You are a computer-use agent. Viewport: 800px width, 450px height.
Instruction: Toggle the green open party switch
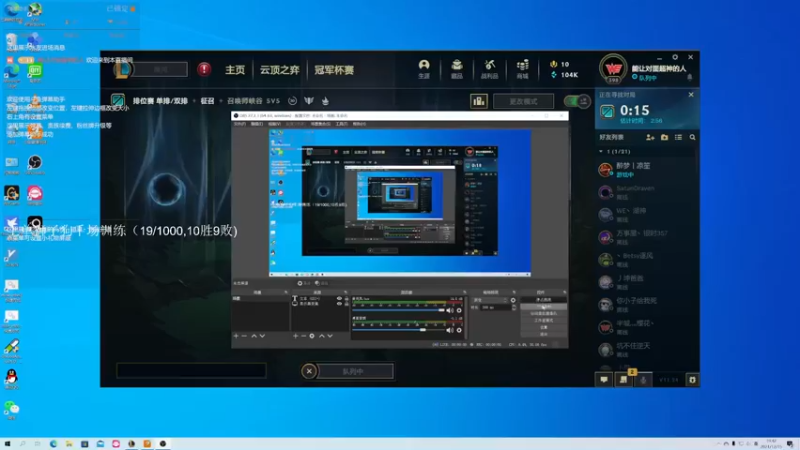(x=577, y=101)
